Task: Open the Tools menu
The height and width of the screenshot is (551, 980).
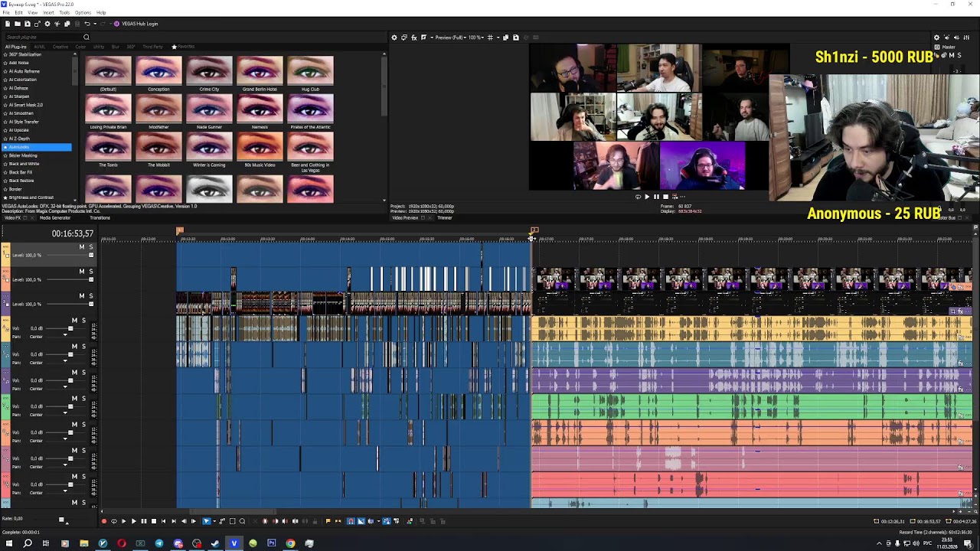Action: point(64,12)
